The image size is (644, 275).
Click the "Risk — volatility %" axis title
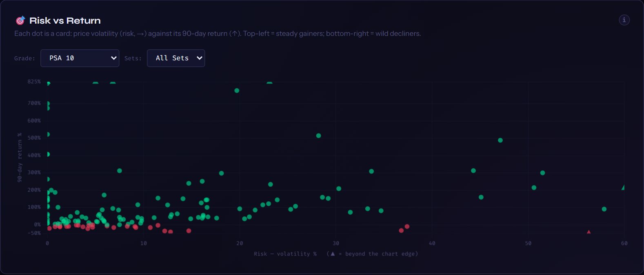point(285,254)
